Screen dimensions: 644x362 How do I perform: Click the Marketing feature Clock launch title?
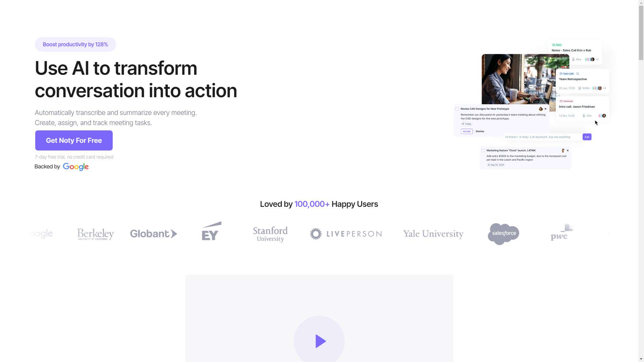coord(511,150)
